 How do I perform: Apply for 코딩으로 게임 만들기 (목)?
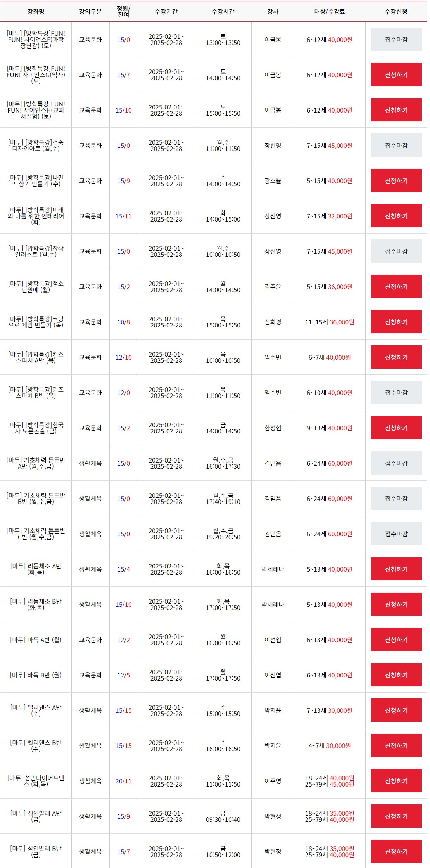pyautogui.click(x=396, y=322)
